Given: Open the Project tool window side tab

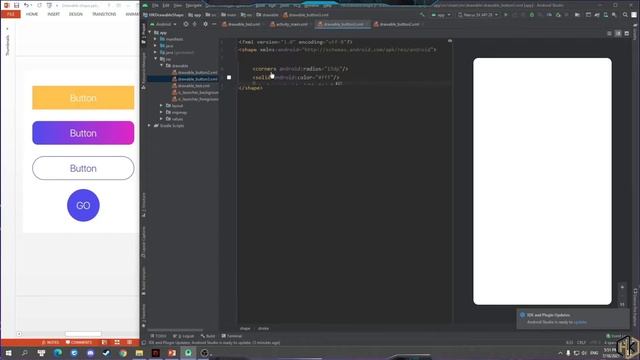Looking at the screenshot, I should click(x=144, y=33).
